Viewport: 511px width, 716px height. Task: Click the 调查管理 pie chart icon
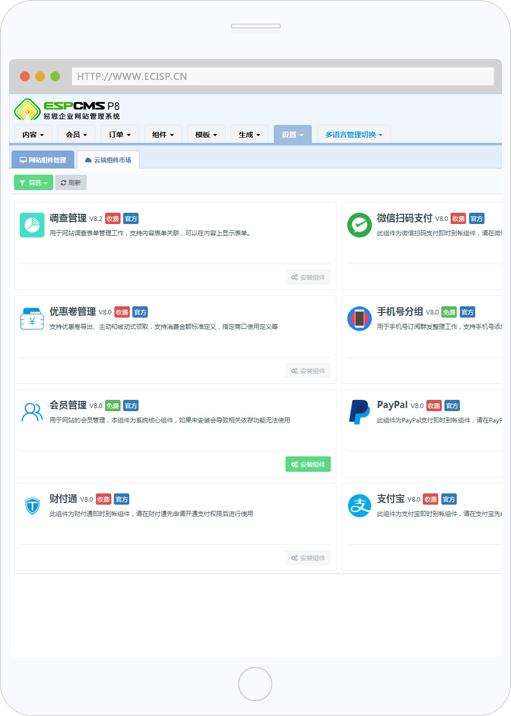32,225
